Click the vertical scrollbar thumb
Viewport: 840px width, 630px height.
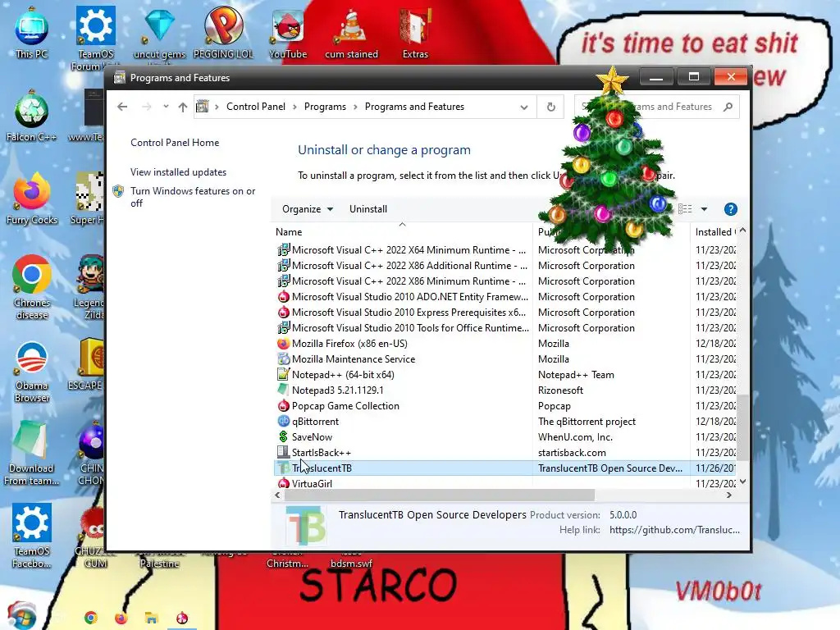pyautogui.click(x=742, y=427)
